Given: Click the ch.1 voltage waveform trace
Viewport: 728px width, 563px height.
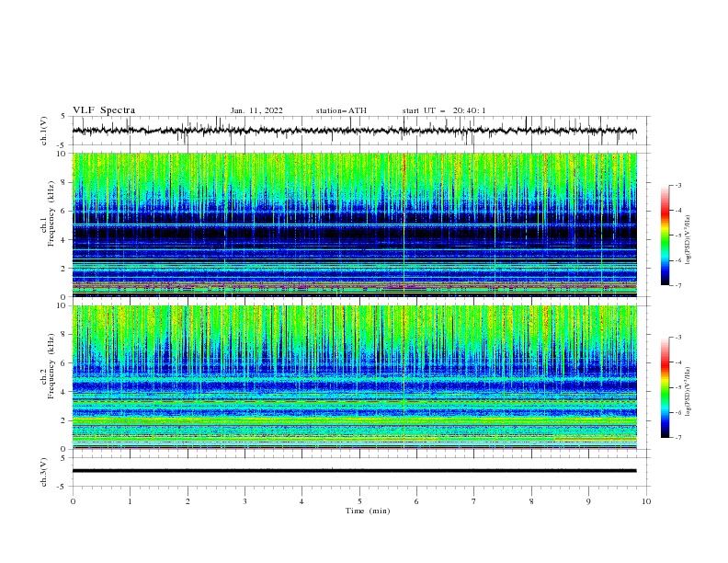Looking at the screenshot, I should pos(354,131).
